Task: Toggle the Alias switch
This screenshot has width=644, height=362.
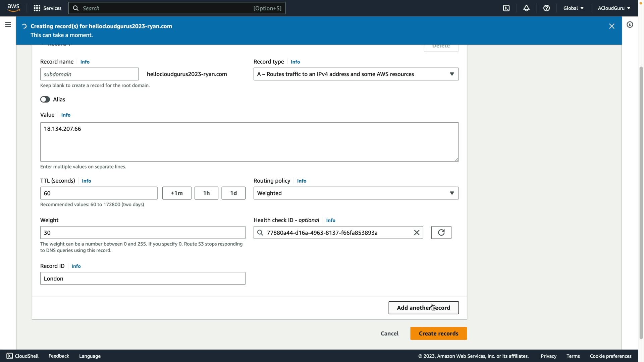Action: [45, 100]
